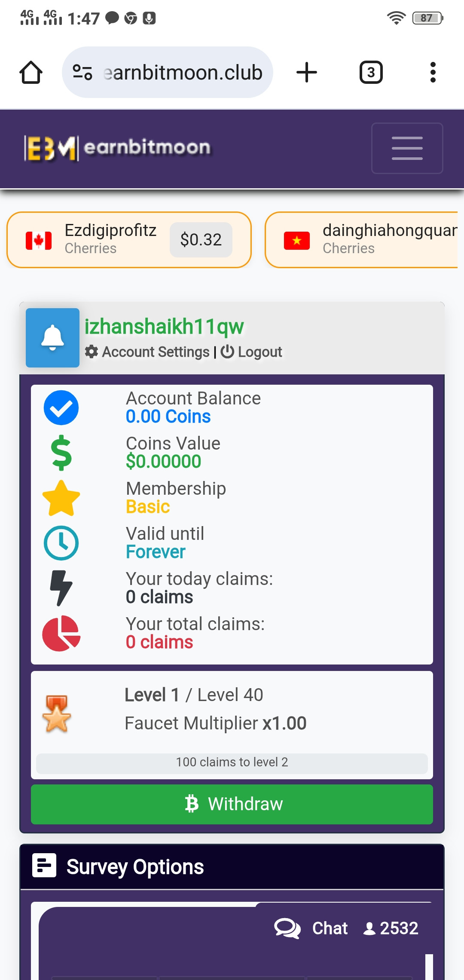
Task: Click the earnbitmoon logo
Action: point(117,148)
